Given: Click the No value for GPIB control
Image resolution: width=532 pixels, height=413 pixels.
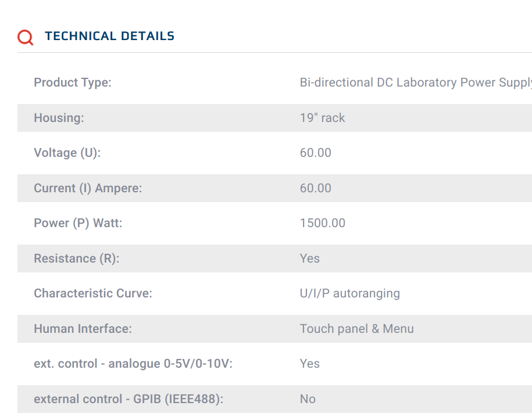Looking at the screenshot, I should 308,398.
